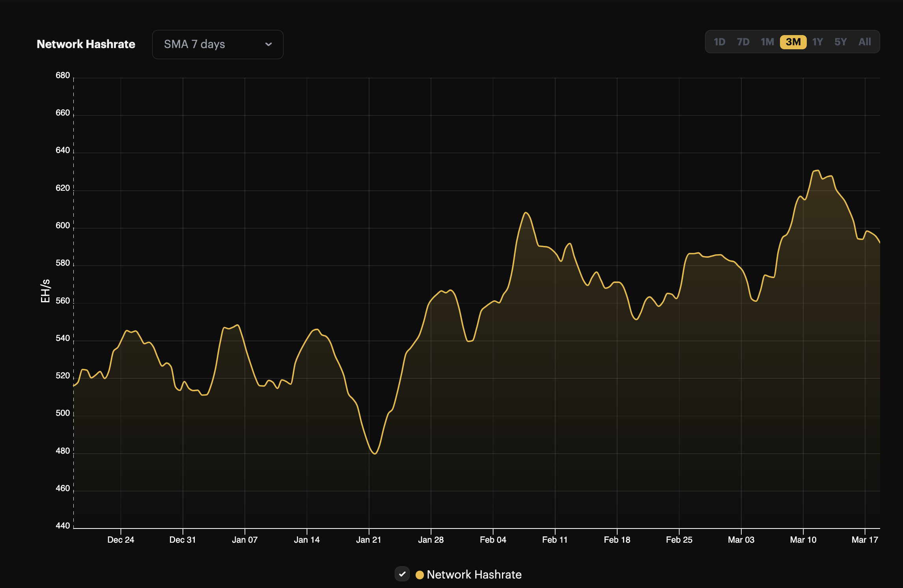The width and height of the screenshot is (903, 588).
Task: Expand the smoothing options list
Action: 217,44
